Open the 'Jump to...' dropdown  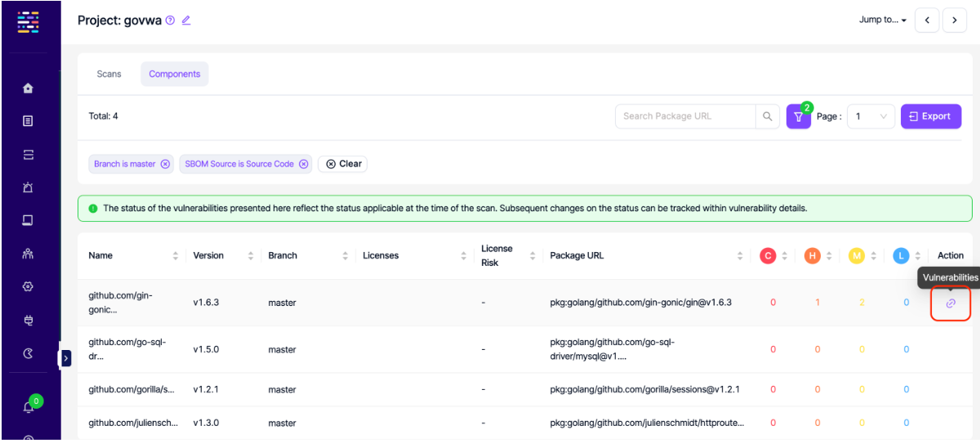click(883, 20)
